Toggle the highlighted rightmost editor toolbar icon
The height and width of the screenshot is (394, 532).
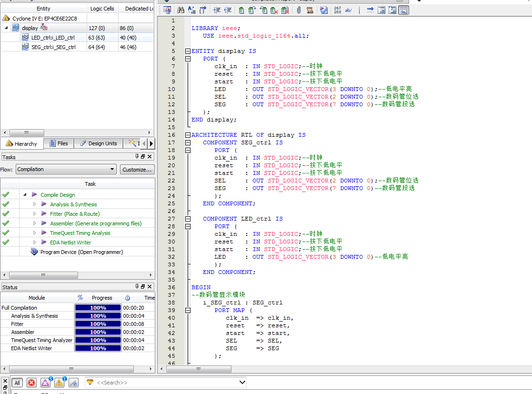[x=403, y=10]
